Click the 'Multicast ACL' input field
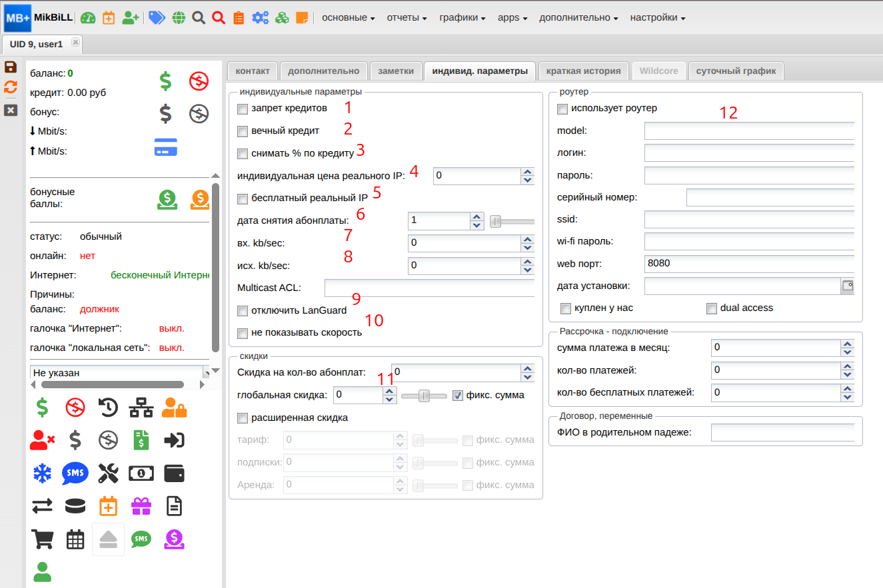The image size is (883, 588). click(429, 288)
